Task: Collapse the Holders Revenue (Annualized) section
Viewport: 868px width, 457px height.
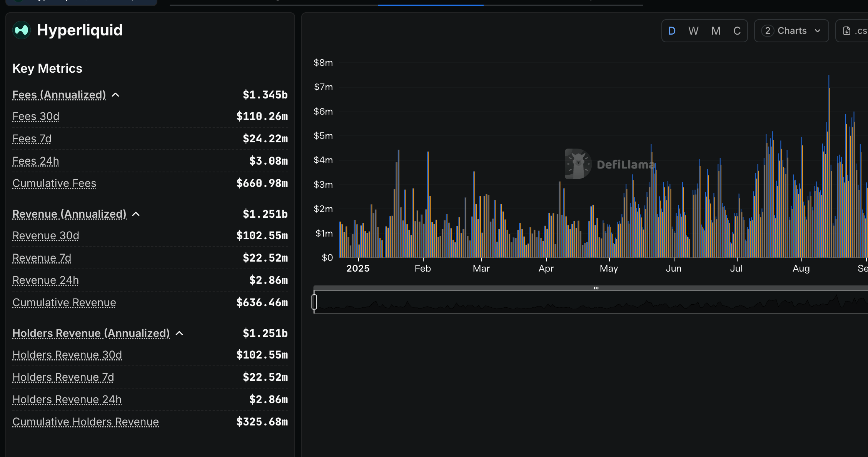Action: [179, 333]
